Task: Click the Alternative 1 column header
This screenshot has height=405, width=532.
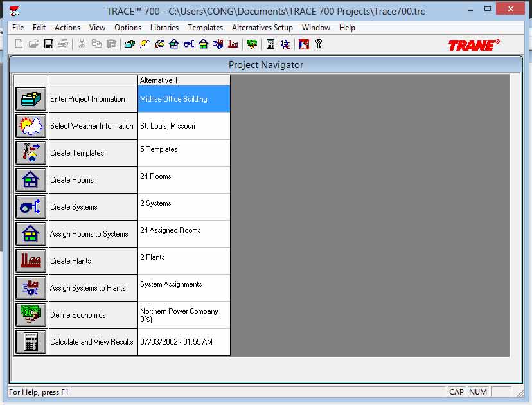Action: point(184,80)
